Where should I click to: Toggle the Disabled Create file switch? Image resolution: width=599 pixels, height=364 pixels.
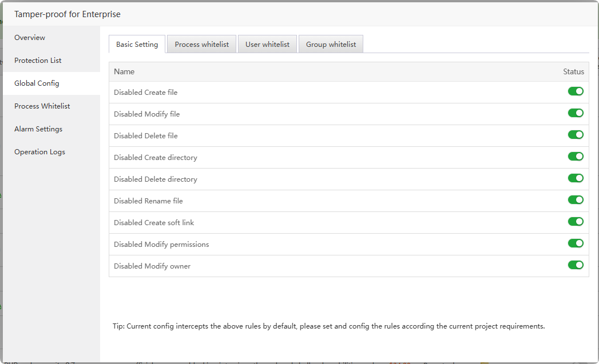point(576,91)
